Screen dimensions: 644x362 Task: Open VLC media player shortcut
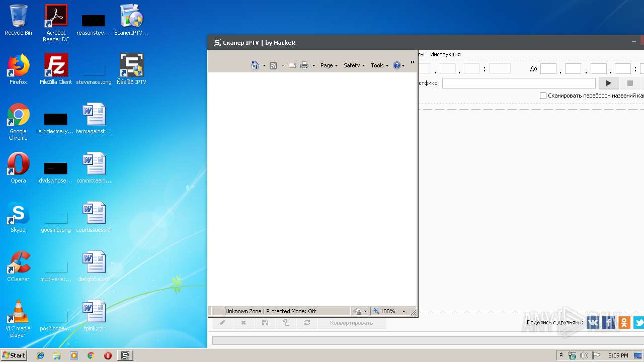click(x=18, y=319)
